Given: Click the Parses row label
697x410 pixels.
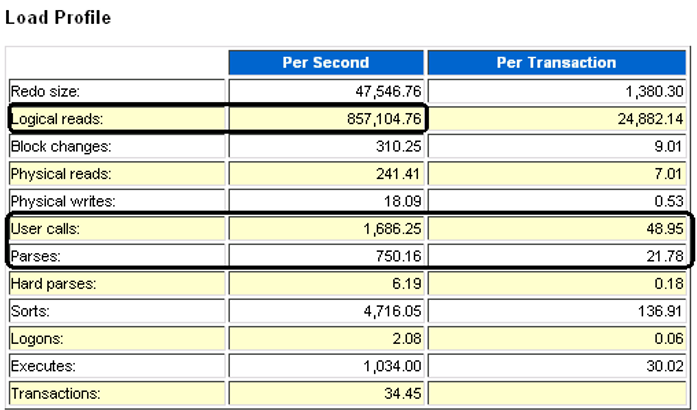Looking at the screenshot, I should [x=37, y=256].
